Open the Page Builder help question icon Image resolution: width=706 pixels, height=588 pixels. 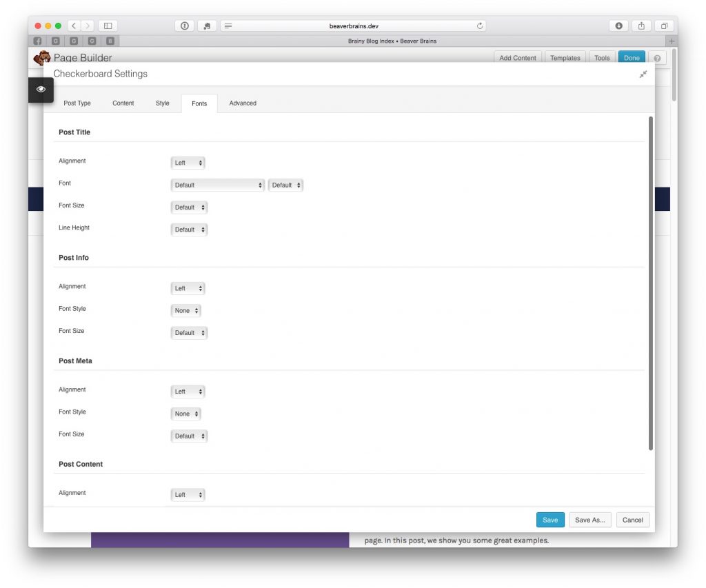coord(657,58)
